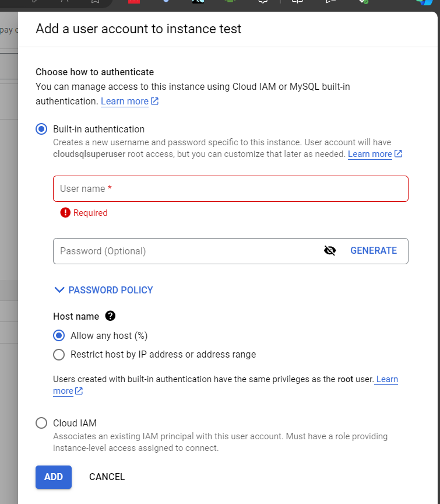The width and height of the screenshot is (440, 504).
Task: Open Learn more link about authentication management
Action: (125, 101)
